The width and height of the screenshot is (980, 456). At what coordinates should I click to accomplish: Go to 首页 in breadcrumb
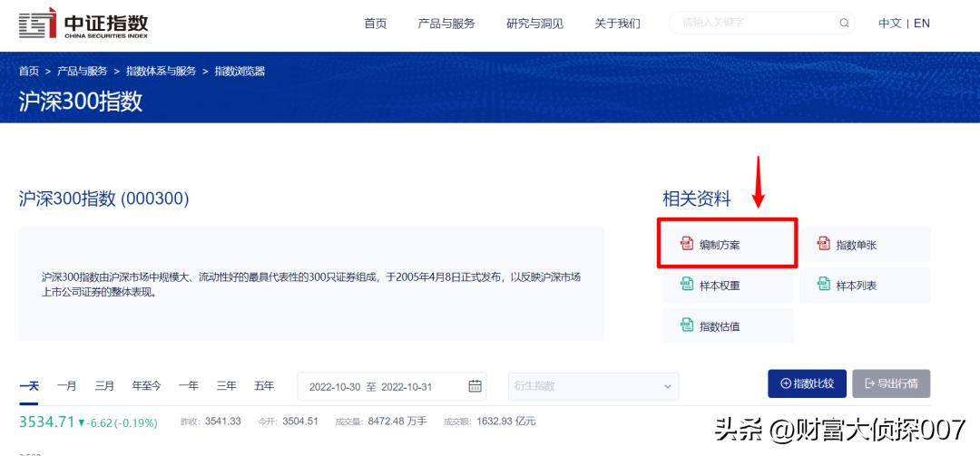[x=29, y=72]
